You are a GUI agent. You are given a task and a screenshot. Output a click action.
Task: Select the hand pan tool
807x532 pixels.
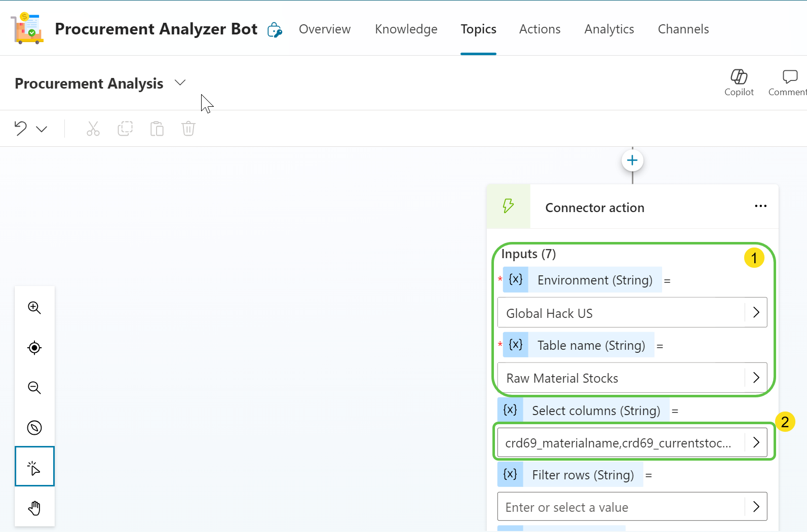click(x=34, y=508)
